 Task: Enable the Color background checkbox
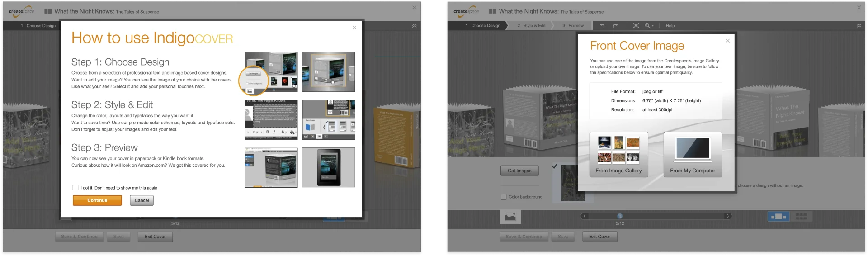(504, 197)
